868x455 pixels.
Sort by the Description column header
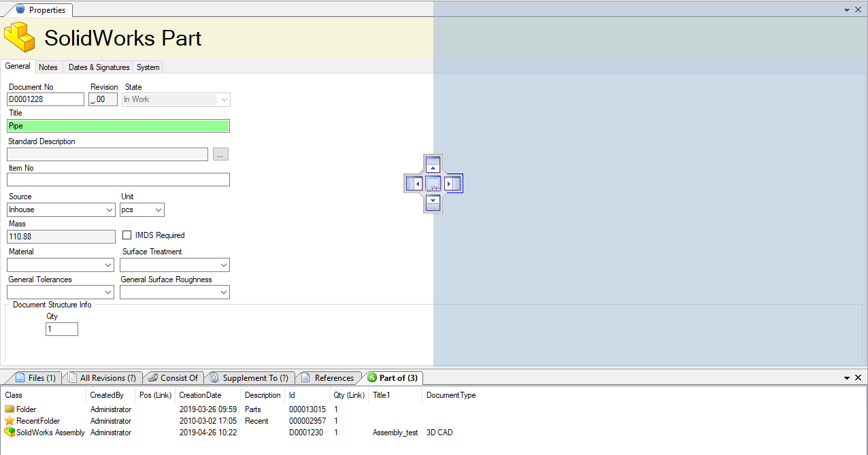coord(263,395)
